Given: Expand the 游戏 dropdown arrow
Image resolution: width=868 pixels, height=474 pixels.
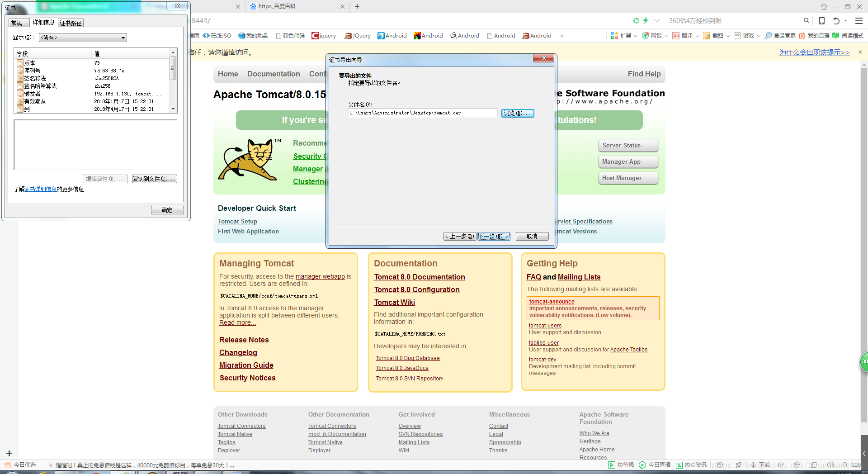Looking at the screenshot, I should pyautogui.click(x=759, y=36).
